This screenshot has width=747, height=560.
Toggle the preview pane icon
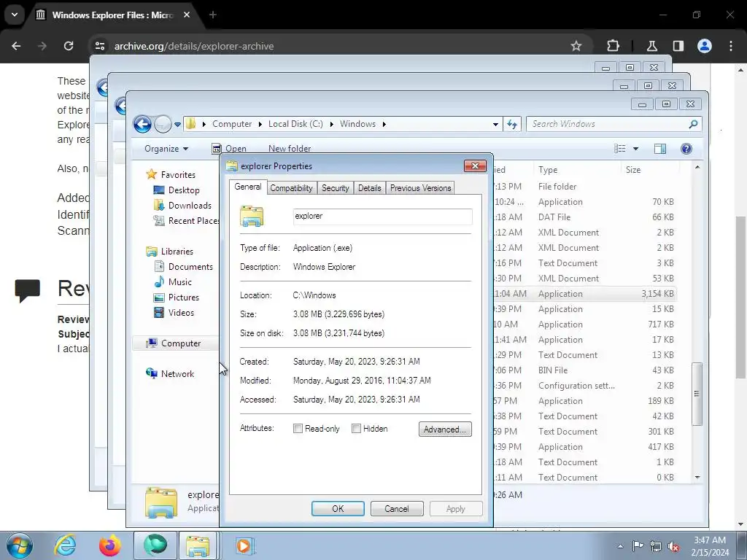tap(659, 149)
